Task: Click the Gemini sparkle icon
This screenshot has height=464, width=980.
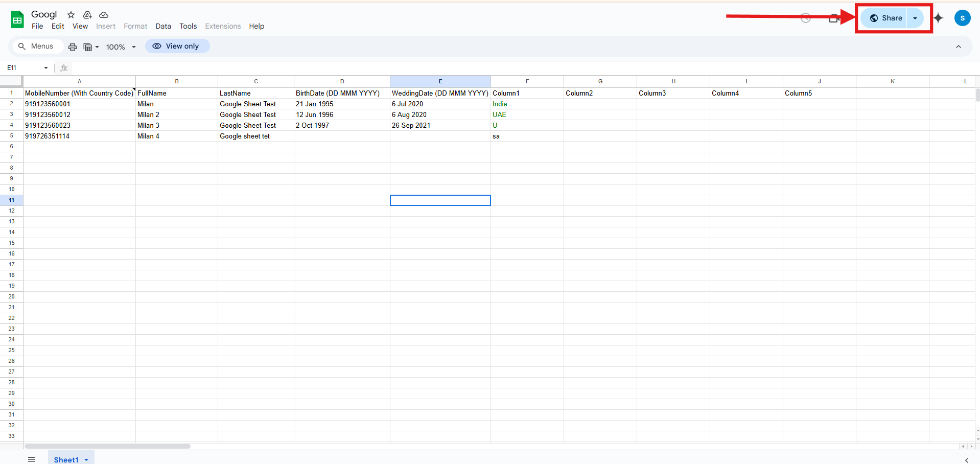Action: [938, 18]
